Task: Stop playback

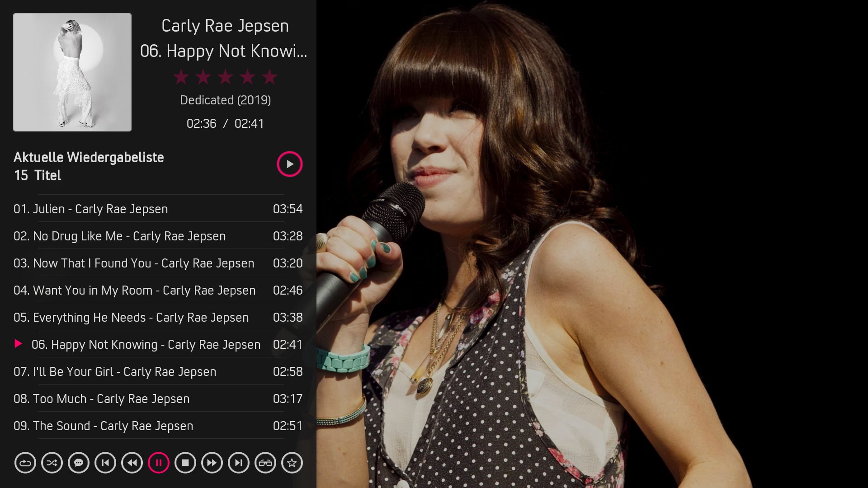Action: (185, 463)
